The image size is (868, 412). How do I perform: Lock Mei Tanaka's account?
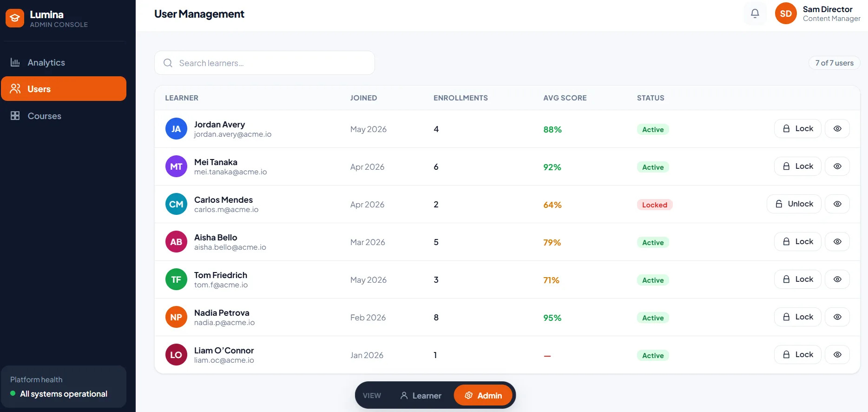(x=797, y=166)
